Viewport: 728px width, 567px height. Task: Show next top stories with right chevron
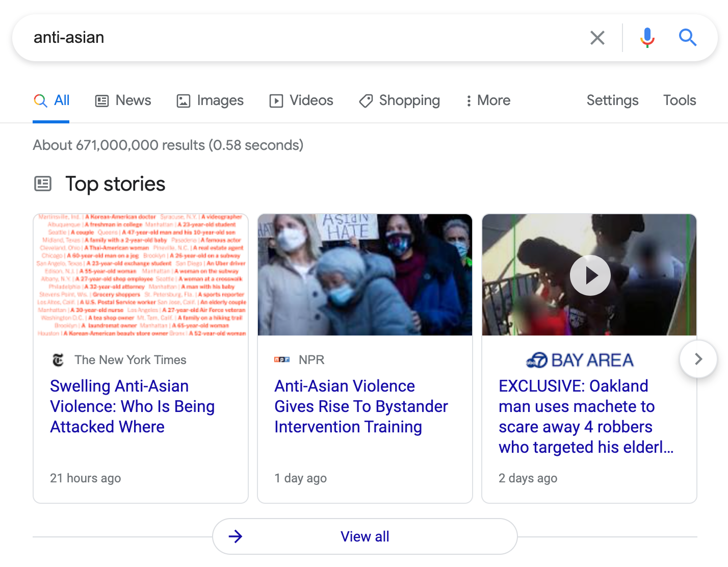click(x=698, y=359)
